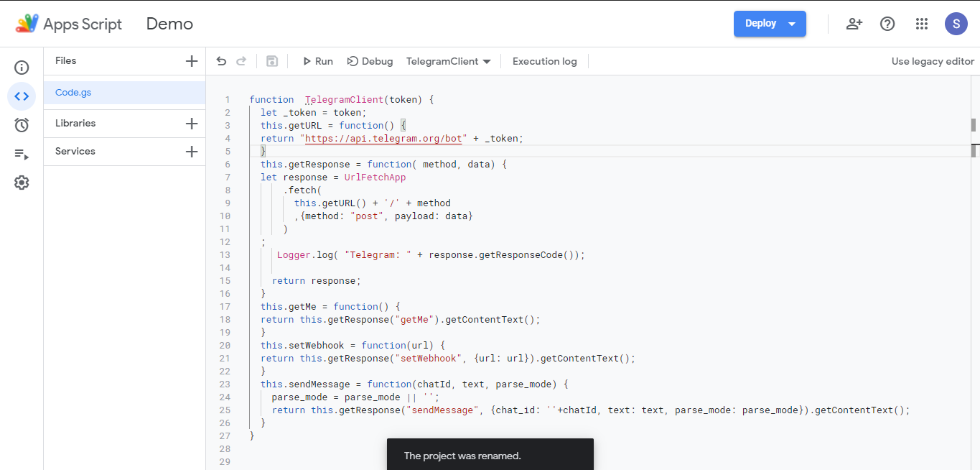Open Apps Script help
The image size is (980, 470).
[887, 23]
